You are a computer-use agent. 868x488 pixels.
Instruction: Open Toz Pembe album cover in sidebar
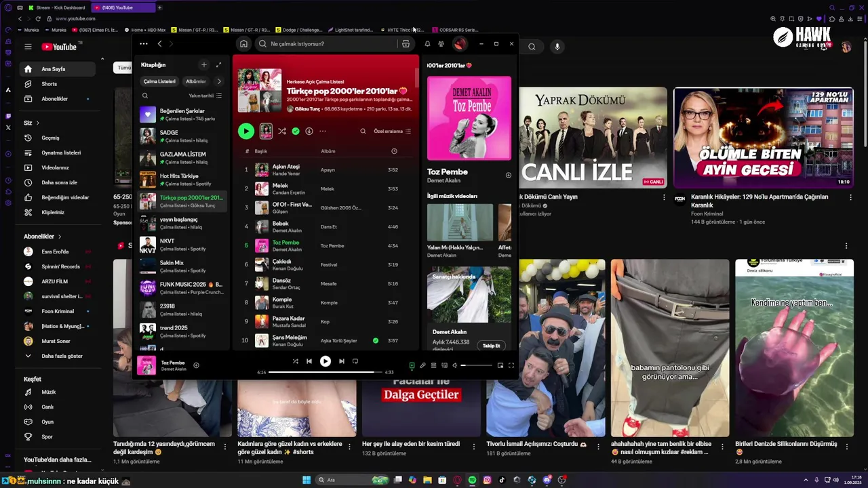[469, 118]
